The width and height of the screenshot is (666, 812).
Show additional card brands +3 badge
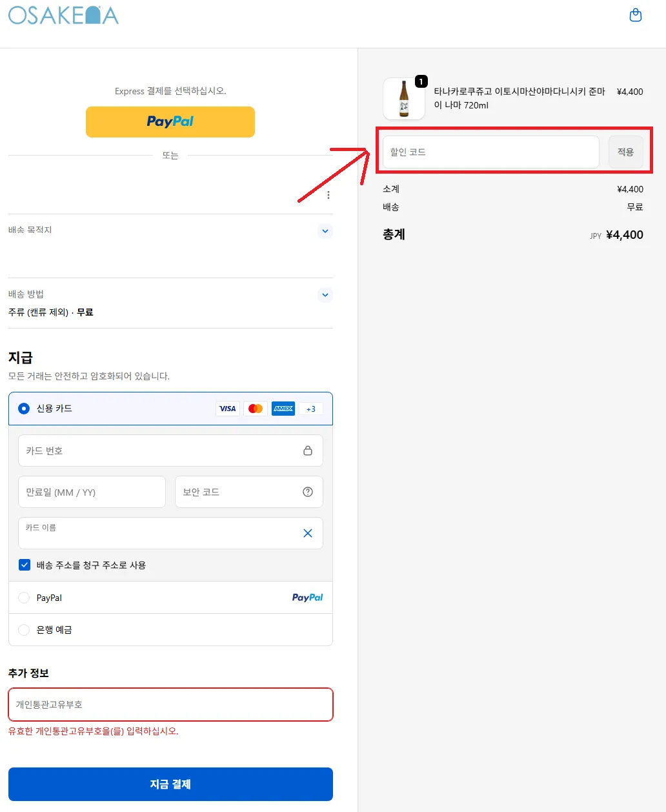311,409
